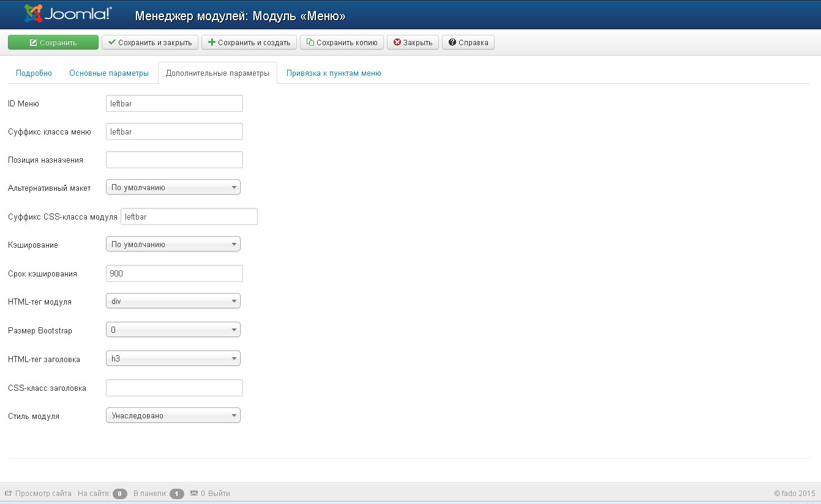Viewport: 821px width, 504px height.
Task: Expand the Стиль модуля dropdown
Action: tap(173, 416)
